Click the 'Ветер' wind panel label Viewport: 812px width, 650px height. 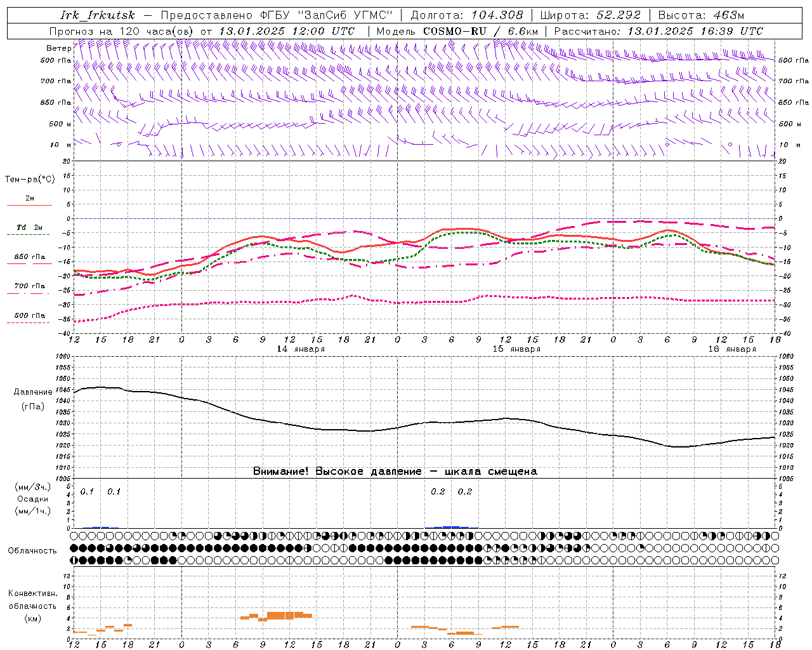[58, 48]
